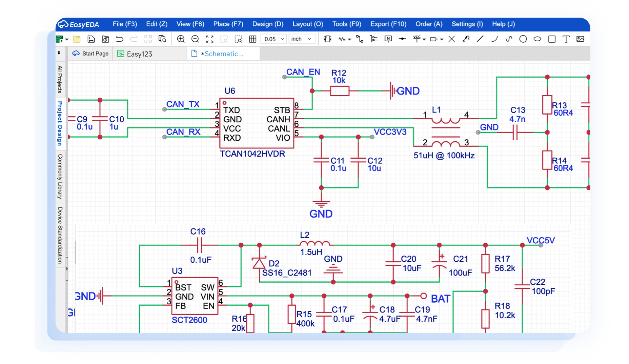Place a net label with the N icon
629x364 pixels.
(x=388, y=39)
